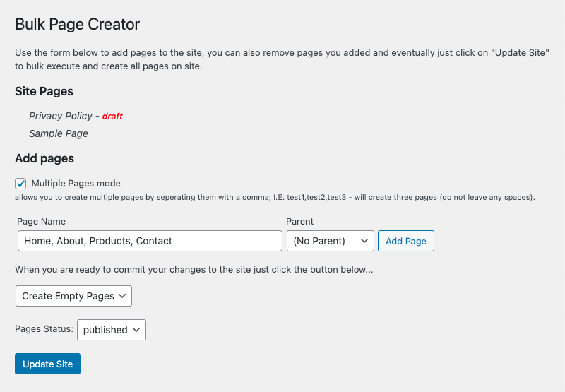The image size is (565, 392).
Task: Focus the Page Name text field
Action: (x=150, y=241)
